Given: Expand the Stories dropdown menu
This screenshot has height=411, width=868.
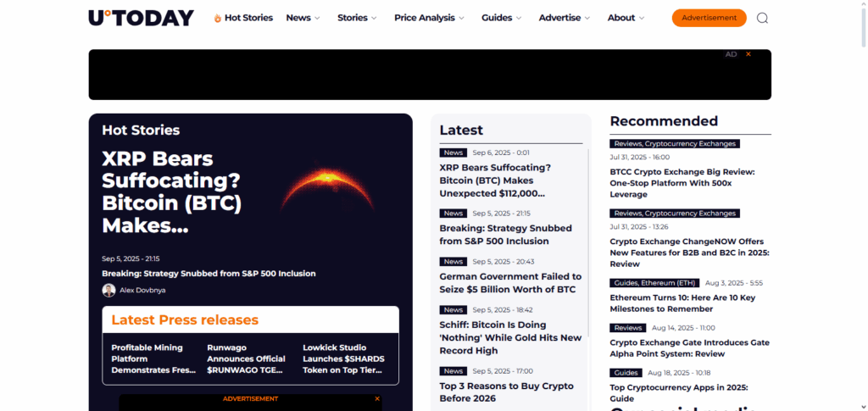Looking at the screenshot, I should tap(357, 18).
